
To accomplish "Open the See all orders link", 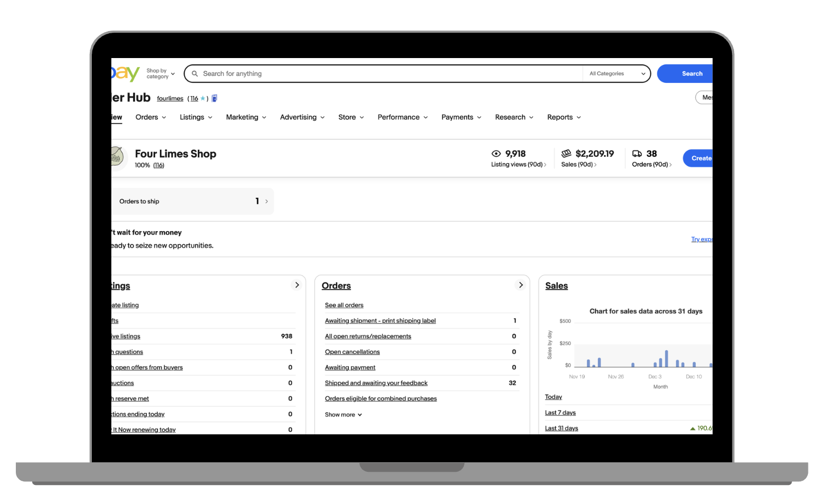I will coord(344,305).
